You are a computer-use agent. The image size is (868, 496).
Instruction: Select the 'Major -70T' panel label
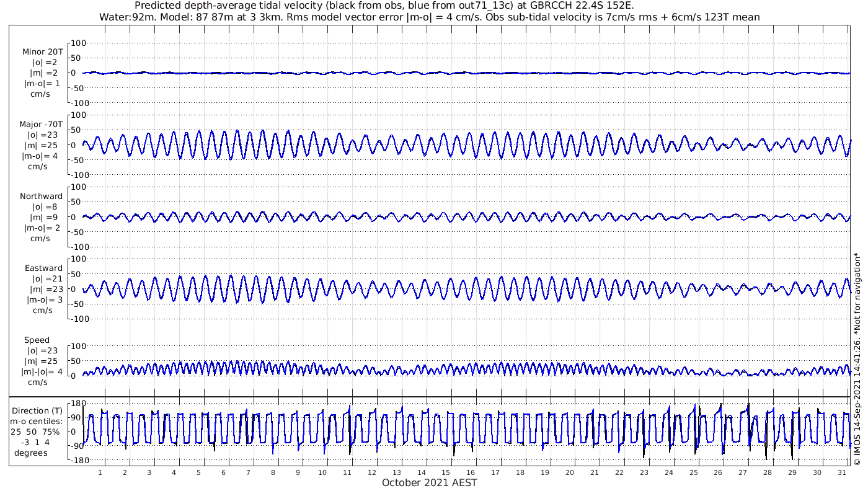click(x=40, y=125)
